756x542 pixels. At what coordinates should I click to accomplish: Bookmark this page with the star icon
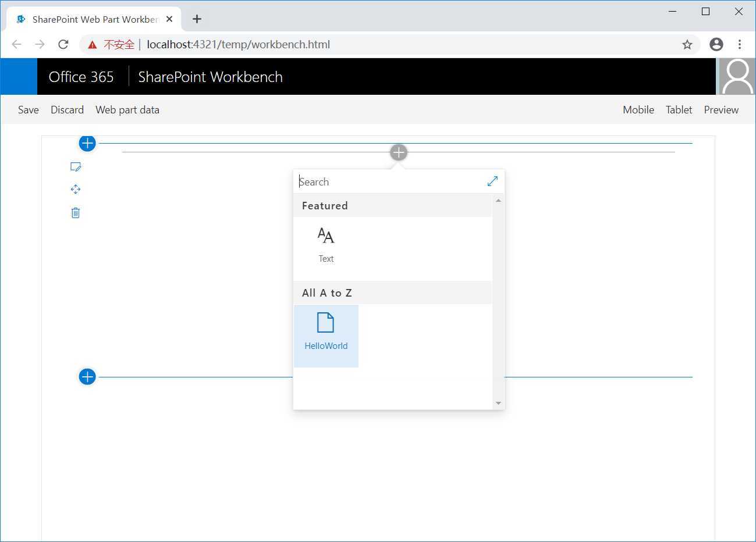pyautogui.click(x=687, y=44)
